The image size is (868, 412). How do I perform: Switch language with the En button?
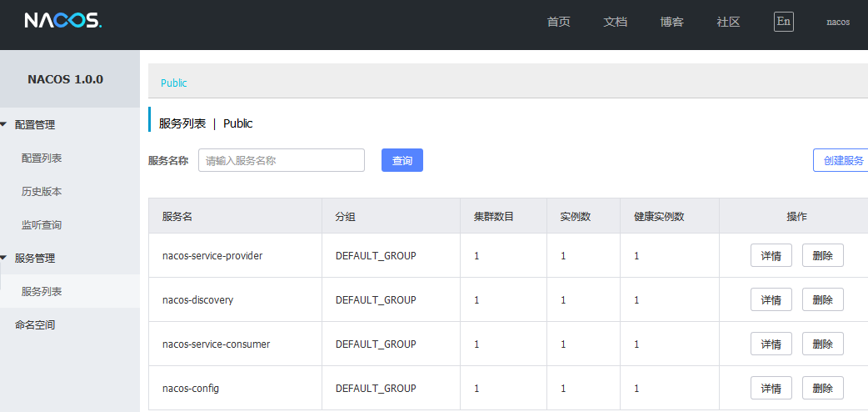tap(783, 22)
